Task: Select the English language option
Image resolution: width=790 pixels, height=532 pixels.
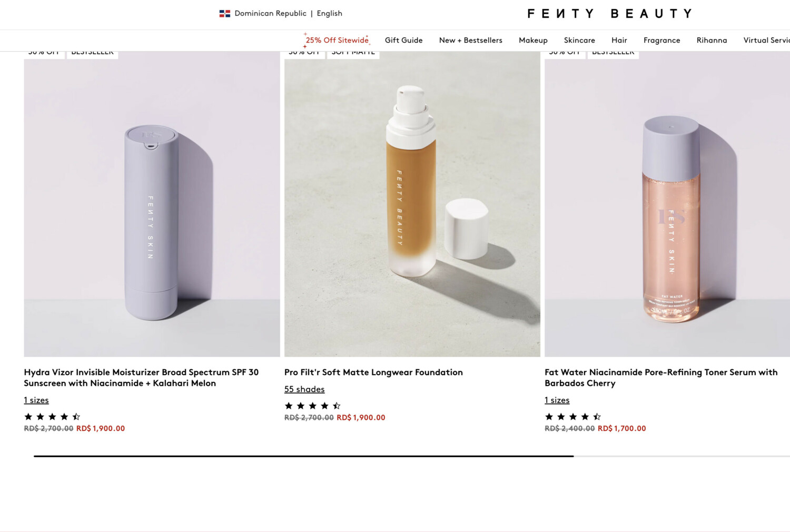Action: [x=329, y=14]
